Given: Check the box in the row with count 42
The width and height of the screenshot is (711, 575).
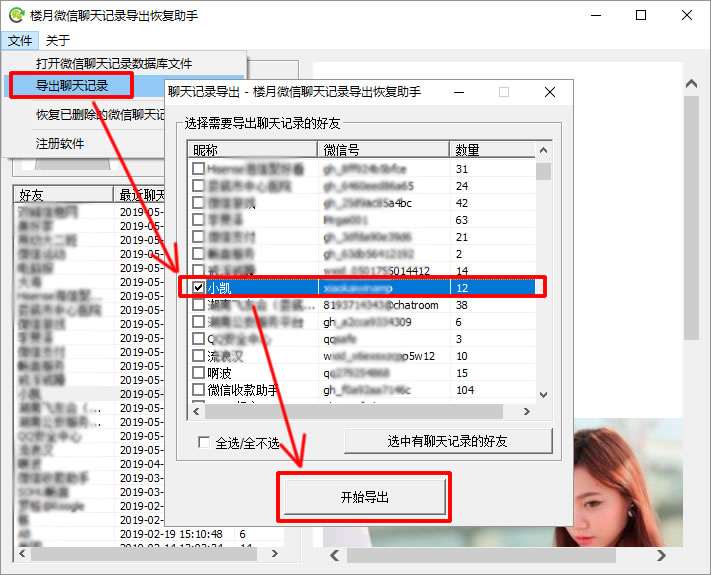Looking at the screenshot, I should [x=198, y=203].
